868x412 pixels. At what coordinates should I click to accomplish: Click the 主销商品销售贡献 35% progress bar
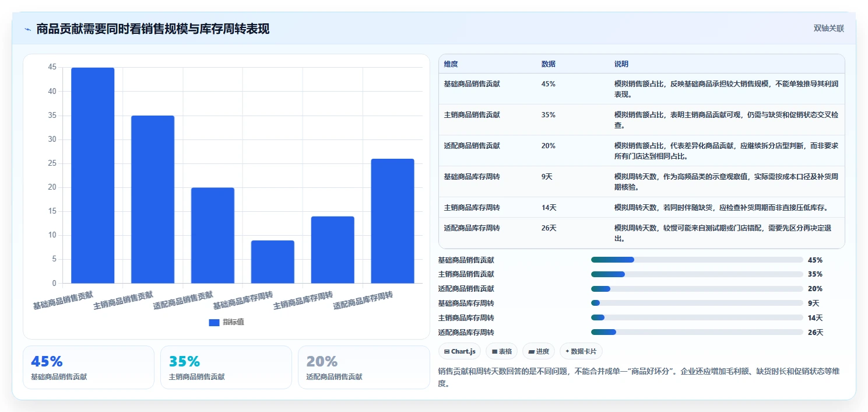pos(697,274)
